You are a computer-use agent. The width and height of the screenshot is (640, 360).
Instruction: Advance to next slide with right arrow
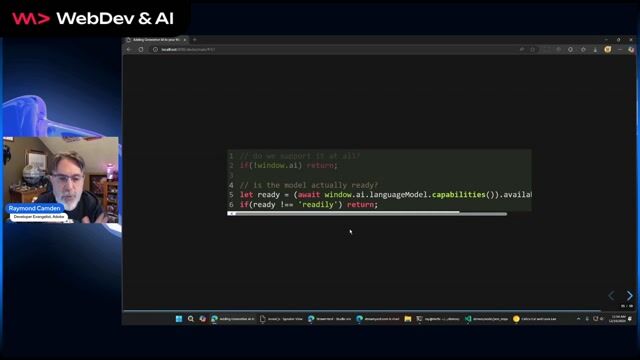coord(629,295)
